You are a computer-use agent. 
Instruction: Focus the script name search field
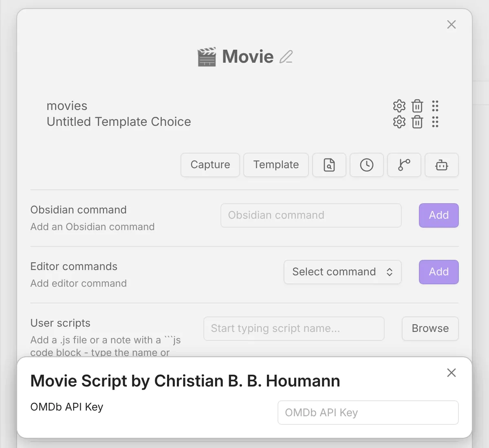[294, 329]
